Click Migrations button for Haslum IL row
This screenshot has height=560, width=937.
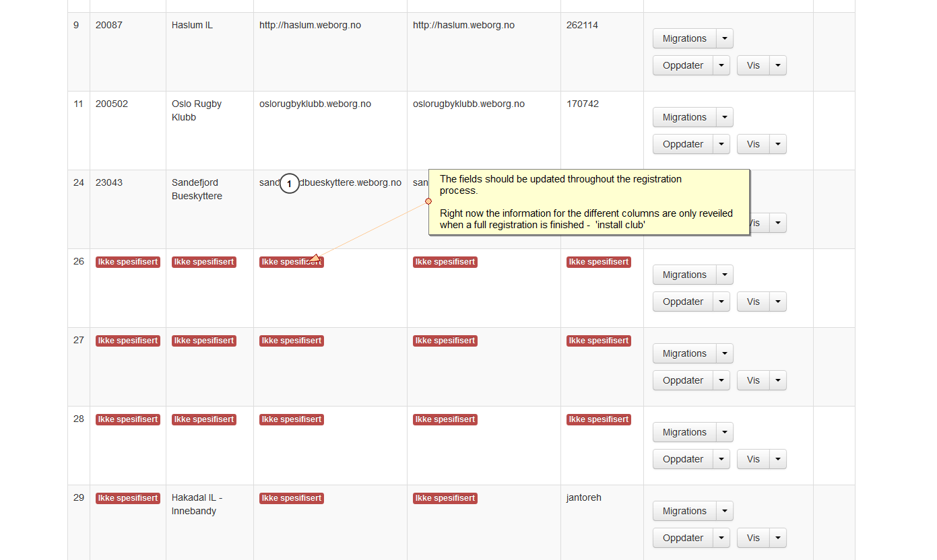point(684,38)
